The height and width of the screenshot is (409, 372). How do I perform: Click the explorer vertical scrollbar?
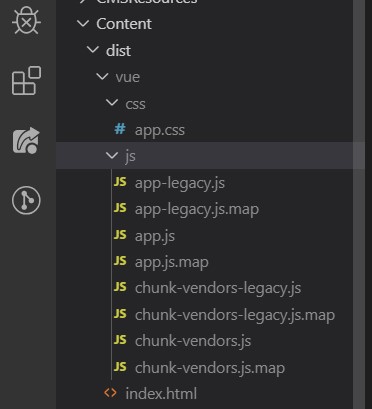click(x=359, y=204)
